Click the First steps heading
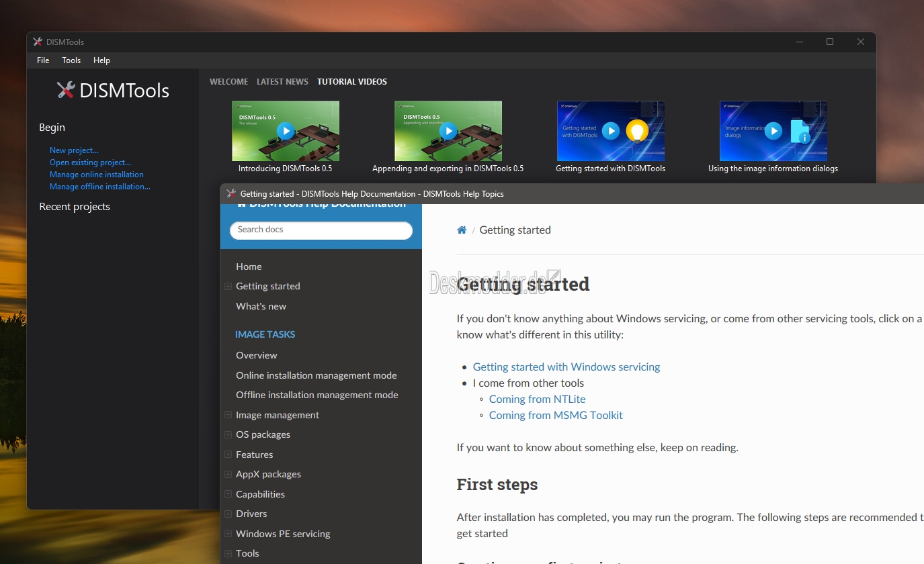The image size is (924, 564). tap(497, 485)
